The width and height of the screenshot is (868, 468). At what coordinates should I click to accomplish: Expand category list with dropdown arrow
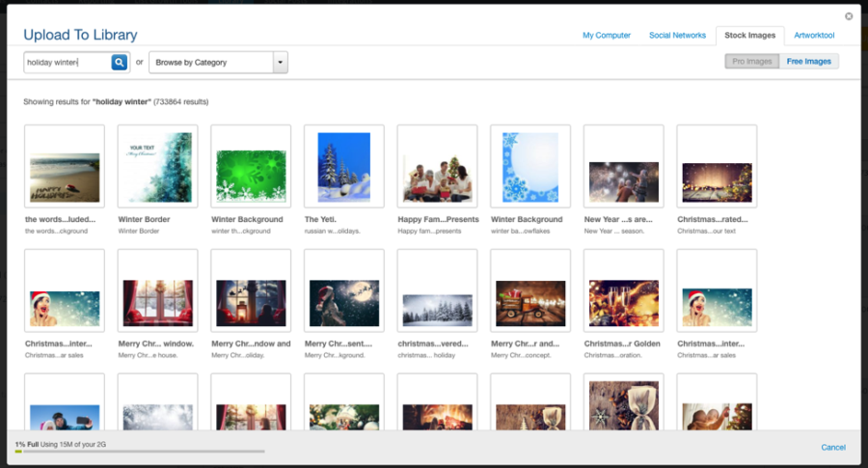(281, 63)
